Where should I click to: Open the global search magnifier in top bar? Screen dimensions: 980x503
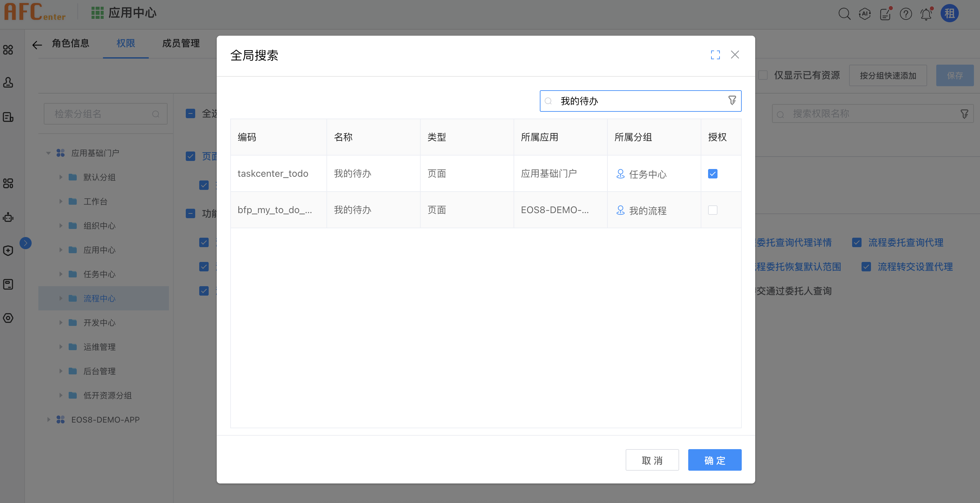(x=844, y=14)
